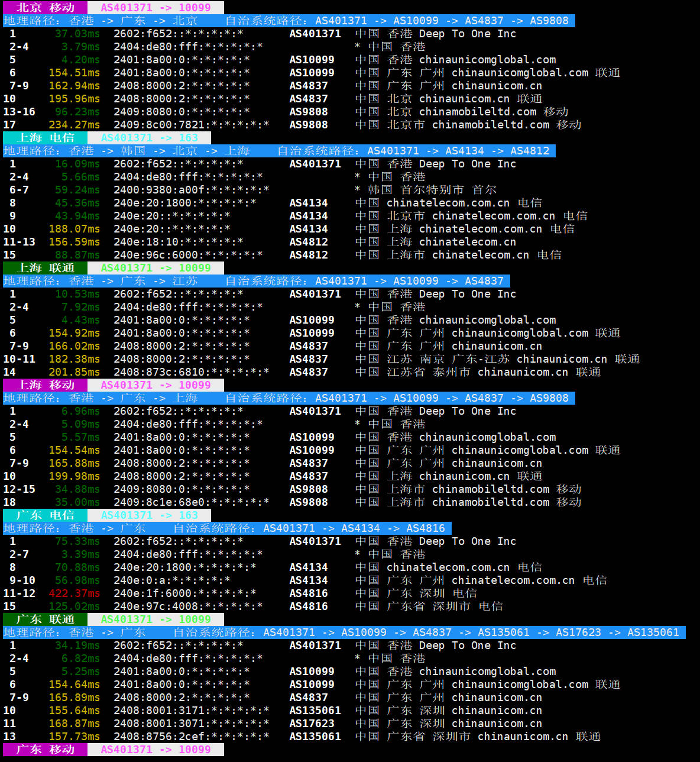Click the 188.07ms latency value
This screenshot has height=762, width=700.
tap(74, 229)
